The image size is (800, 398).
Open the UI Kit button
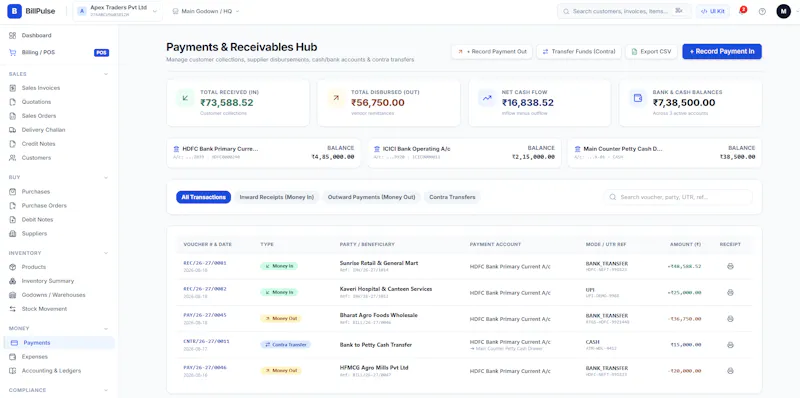pyautogui.click(x=713, y=11)
